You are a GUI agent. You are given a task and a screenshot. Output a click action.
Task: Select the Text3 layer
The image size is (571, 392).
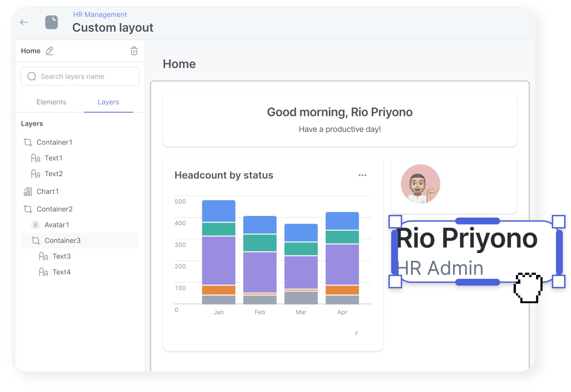pyautogui.click(x=62, y=256)
